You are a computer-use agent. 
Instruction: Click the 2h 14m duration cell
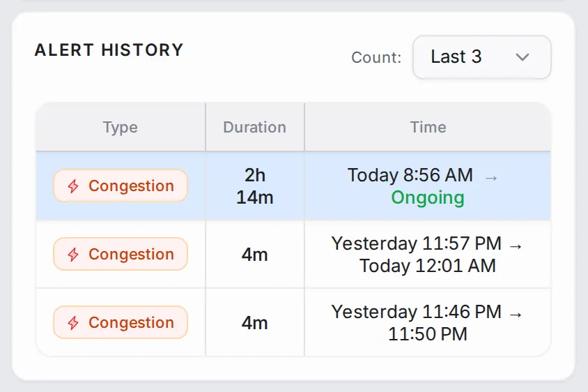pyautogui.click(x=254, y=186)
